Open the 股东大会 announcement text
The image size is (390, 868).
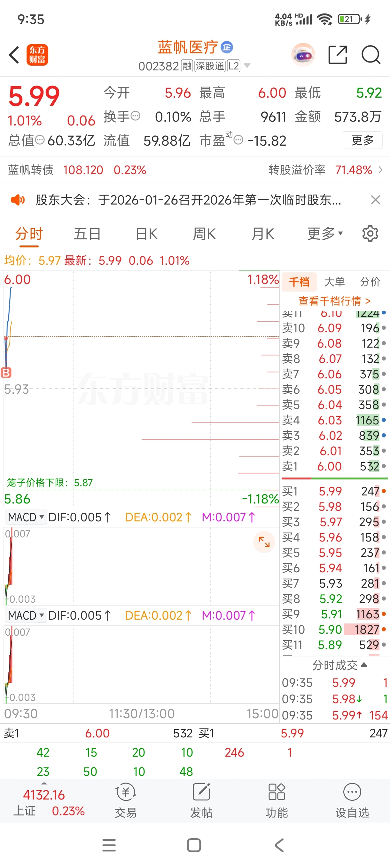[x=188, y=200]
